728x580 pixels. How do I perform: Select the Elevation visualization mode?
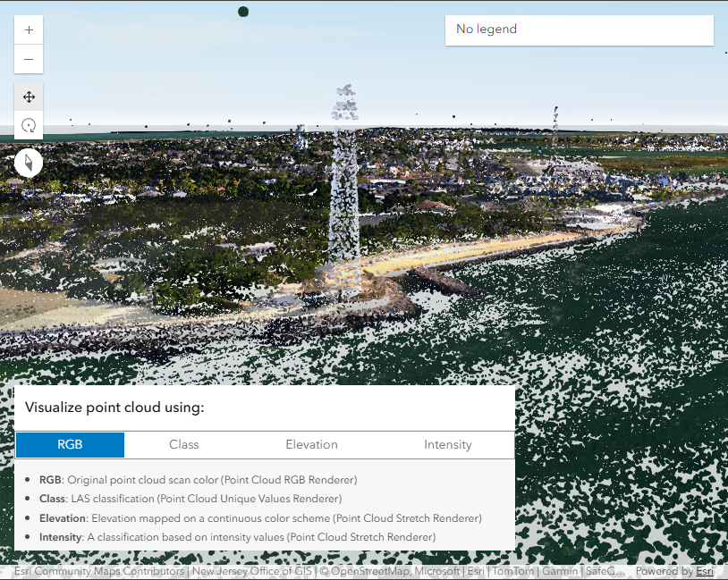(x=311, y=444)
